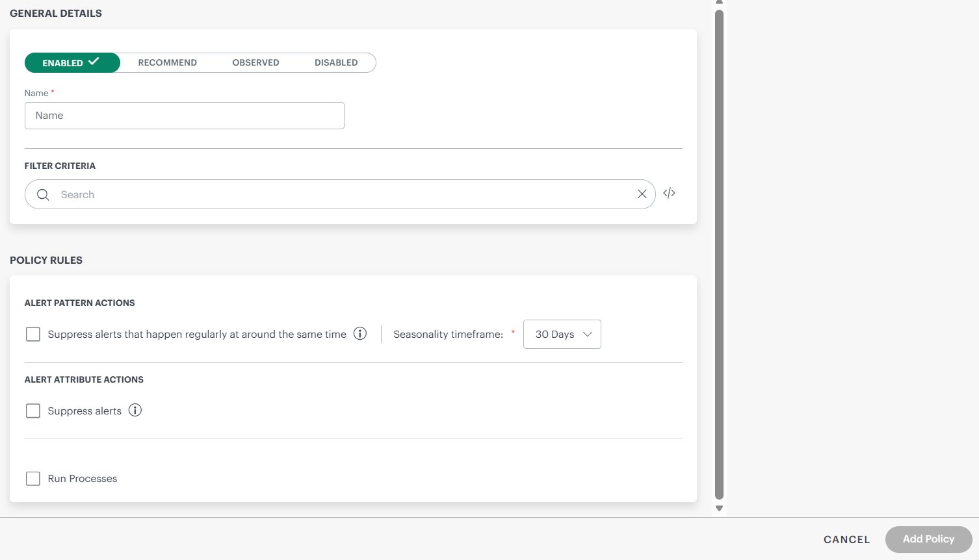
Task: Expand dropdown via chevron next to 30 Days
Action: point(588,335)
